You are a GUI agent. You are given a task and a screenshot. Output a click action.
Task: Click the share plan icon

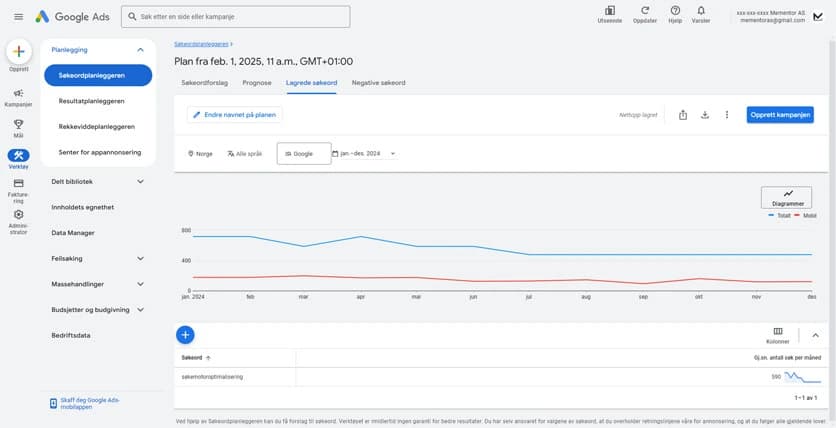683,115
